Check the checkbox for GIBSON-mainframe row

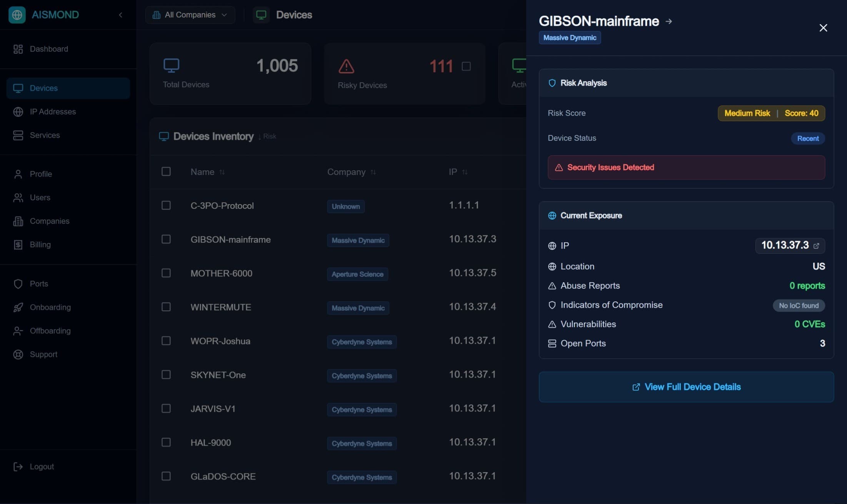point(166,239)
